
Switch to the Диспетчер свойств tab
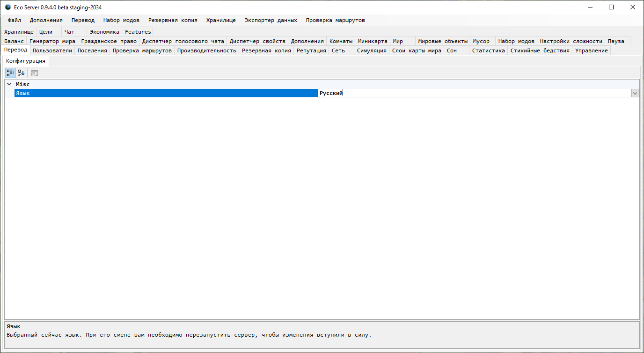coord(257,41)
